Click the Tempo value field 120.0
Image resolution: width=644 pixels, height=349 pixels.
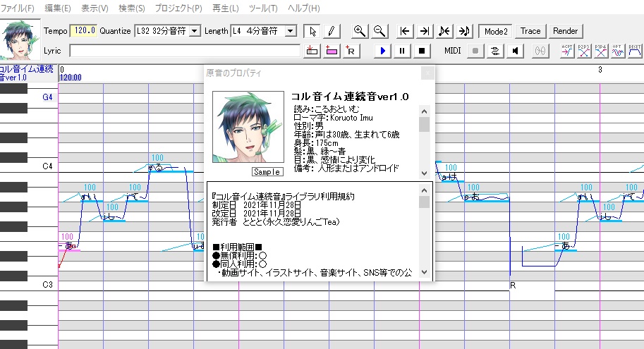pyautogui.click(x=84, y=31)
